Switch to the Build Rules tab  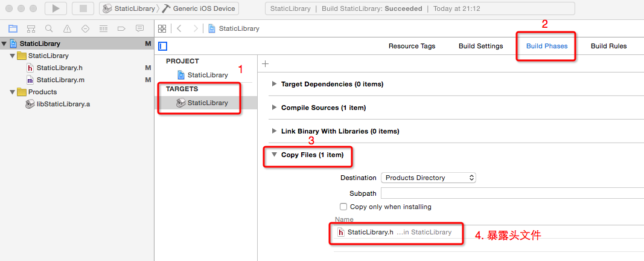[x=608, y=46]
